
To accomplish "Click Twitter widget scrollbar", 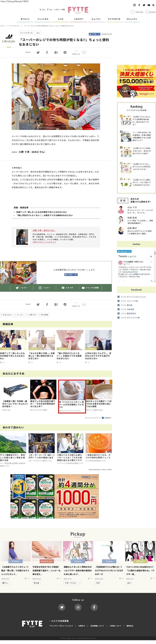I will tap(155, 266).
